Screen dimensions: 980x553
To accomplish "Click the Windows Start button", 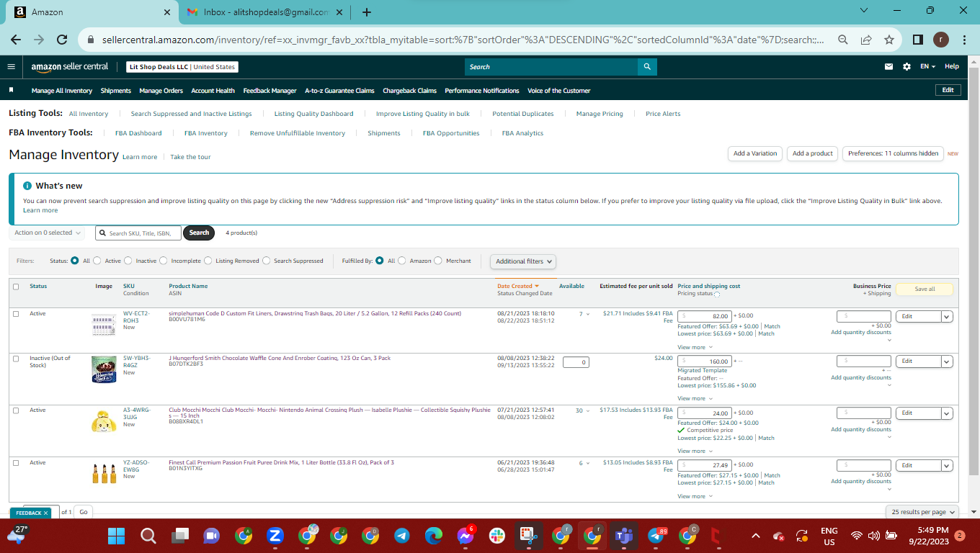I will pyautogui.click(x=116, y=536).
